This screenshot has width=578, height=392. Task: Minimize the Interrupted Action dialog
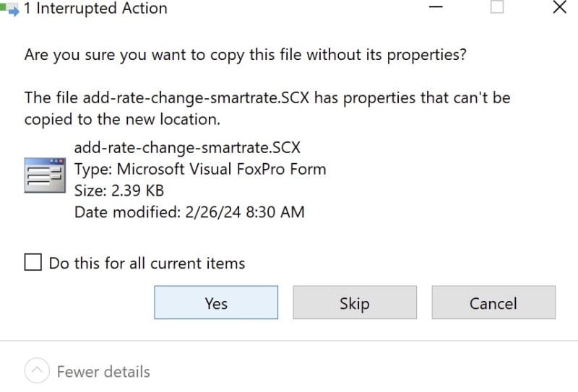tap(436, 6)
